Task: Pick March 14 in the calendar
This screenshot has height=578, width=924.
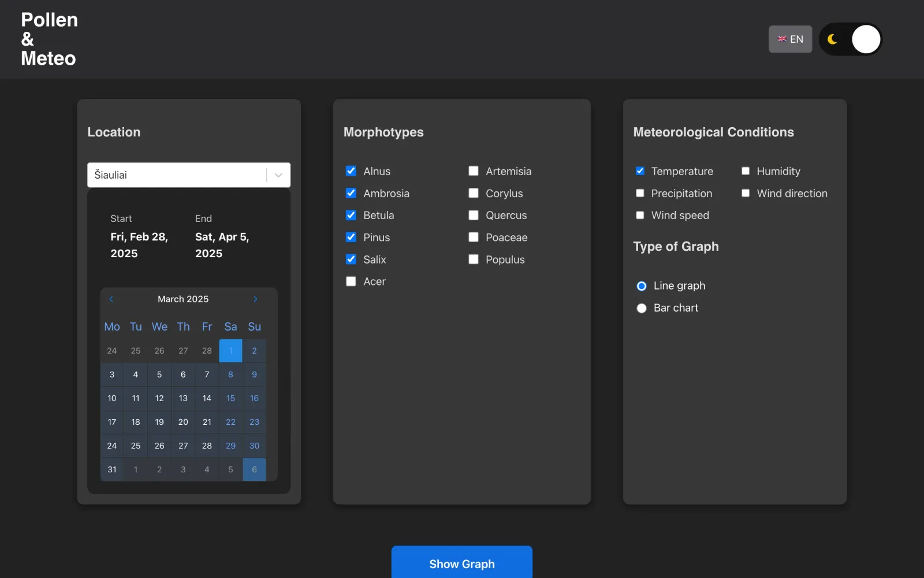Action: tap(207, 398)
